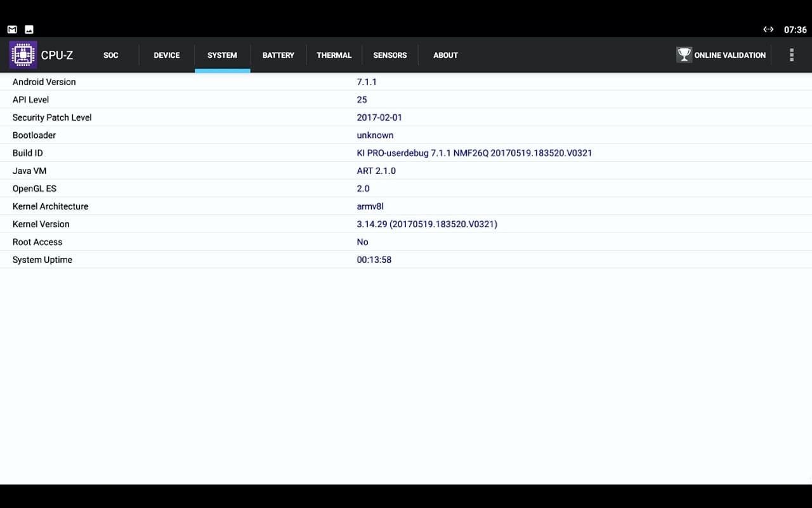Open the SENSORS tab

[390, 55]
